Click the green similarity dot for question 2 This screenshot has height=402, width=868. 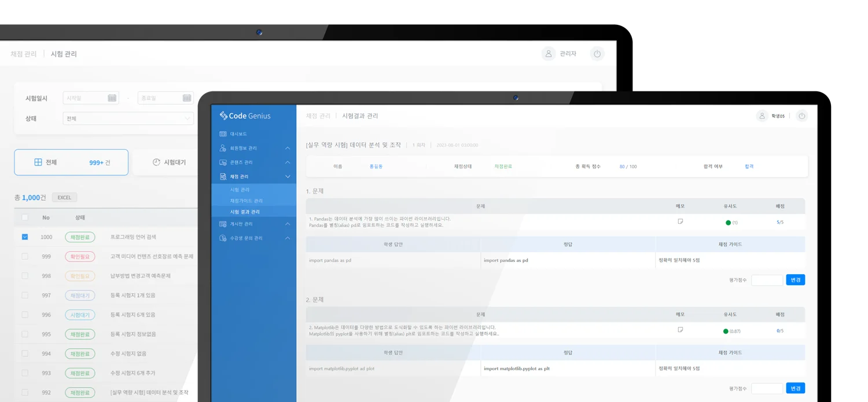tap(726, 331)
